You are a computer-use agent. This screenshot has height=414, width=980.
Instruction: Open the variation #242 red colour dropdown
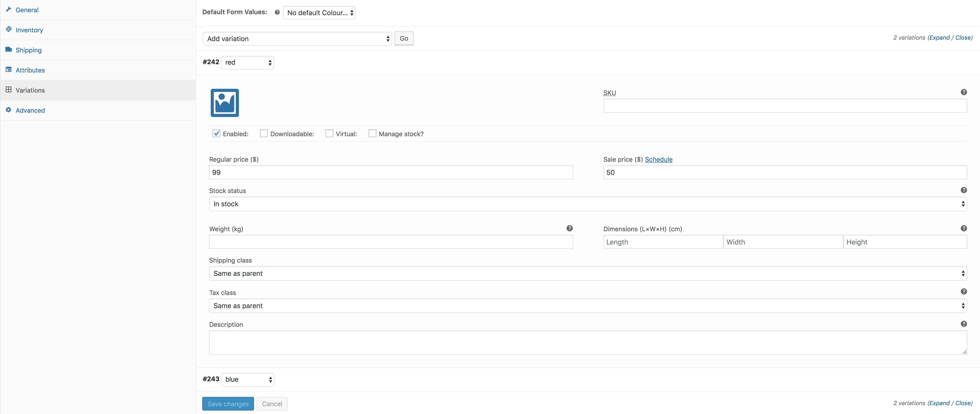tap(247, 62)
